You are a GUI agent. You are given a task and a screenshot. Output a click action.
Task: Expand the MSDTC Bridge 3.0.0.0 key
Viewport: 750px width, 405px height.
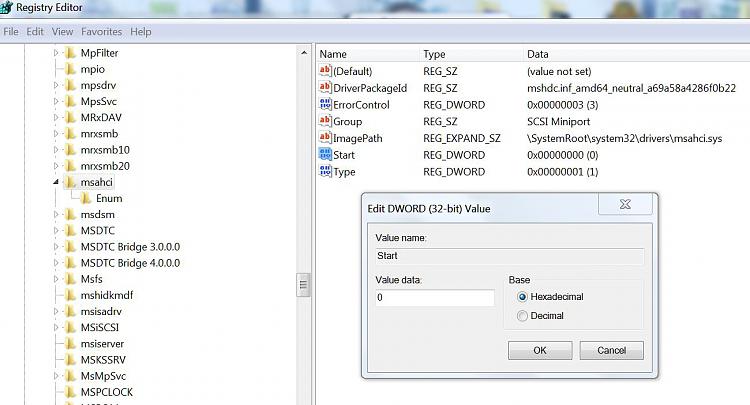[56, 247]
